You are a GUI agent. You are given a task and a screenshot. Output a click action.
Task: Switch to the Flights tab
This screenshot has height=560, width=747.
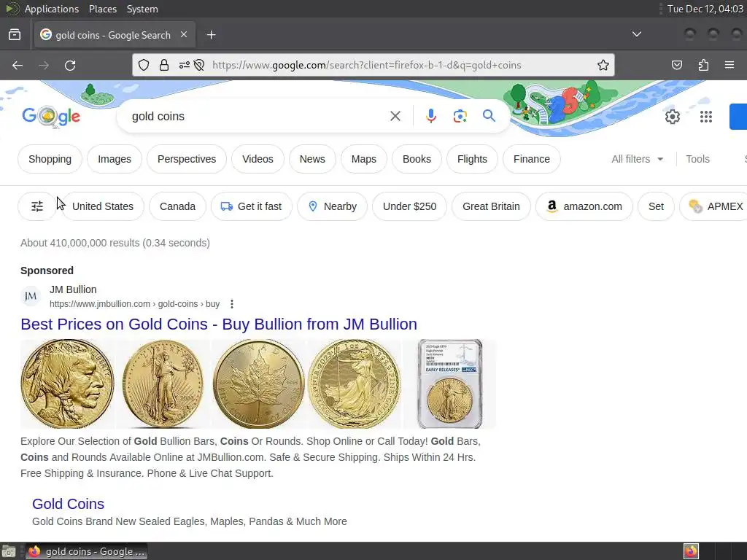point(472,159)
